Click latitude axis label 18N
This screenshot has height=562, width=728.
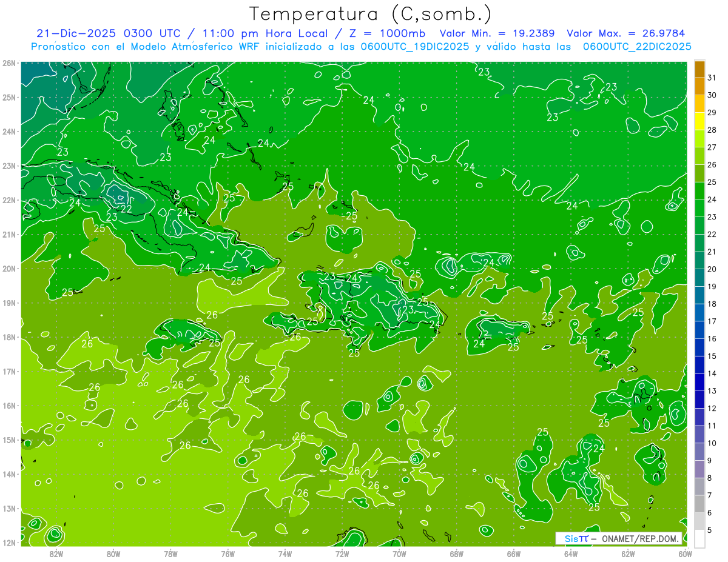tap(9, 337)
